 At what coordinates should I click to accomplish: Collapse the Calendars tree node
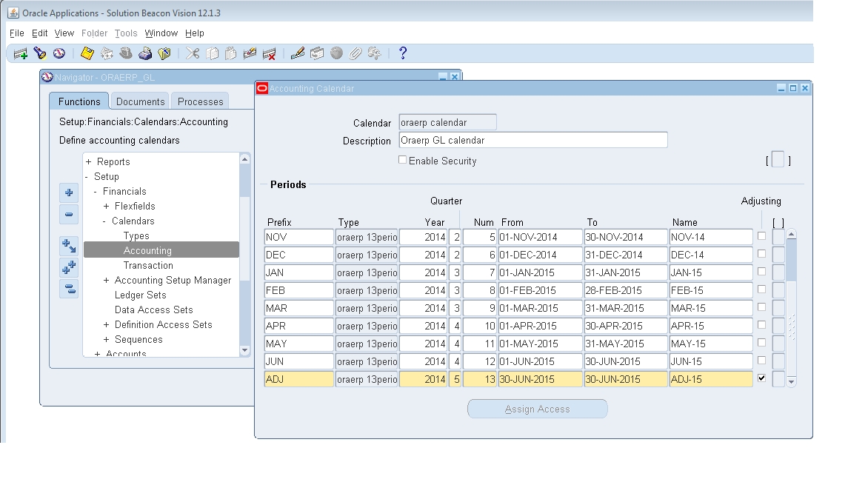point(104,221)
